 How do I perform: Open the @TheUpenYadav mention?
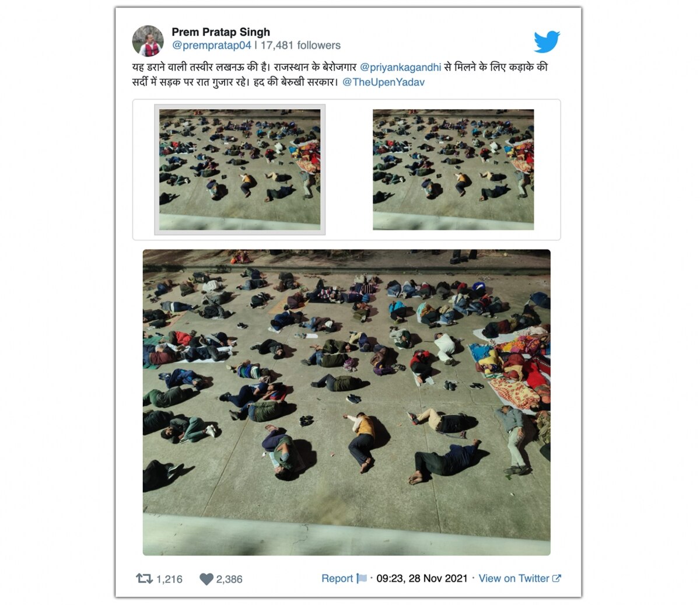pos(383,82)
